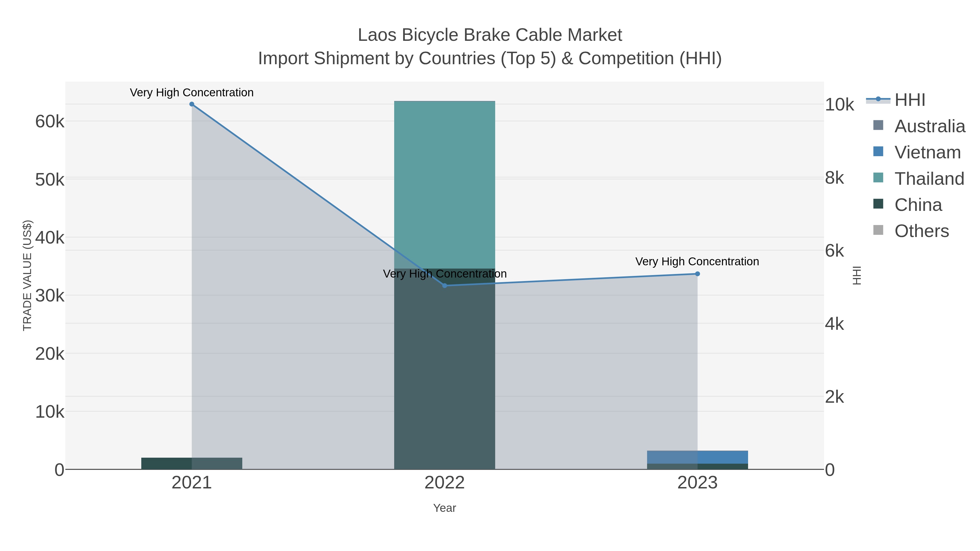Toggle Vietnam series in legend
The height and width of the screenshot is (551, 980).
(917, 152)
